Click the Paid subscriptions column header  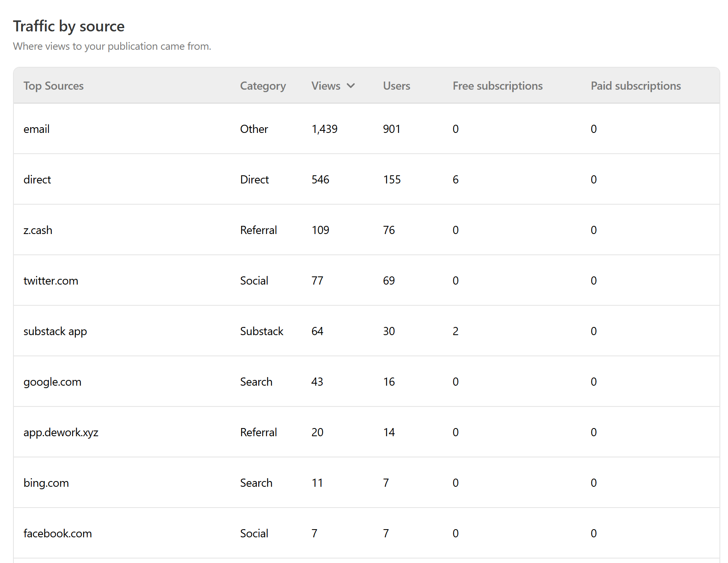636,86
